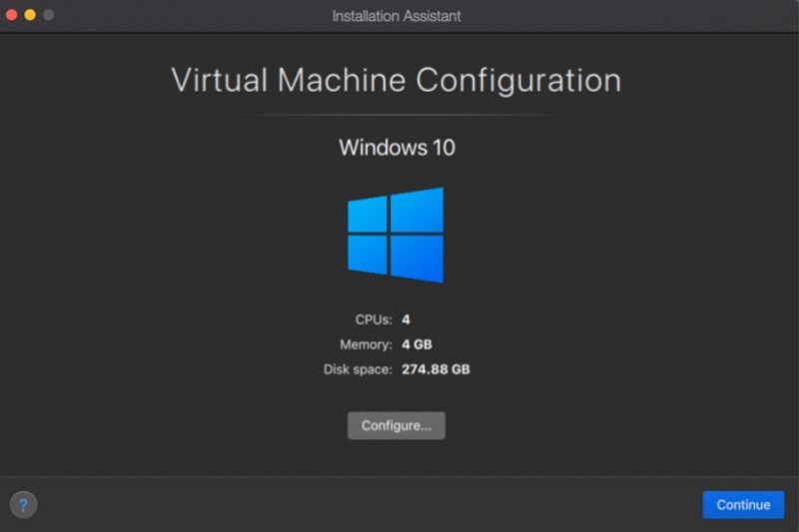Click the Continue button

[x=743, y=504]
